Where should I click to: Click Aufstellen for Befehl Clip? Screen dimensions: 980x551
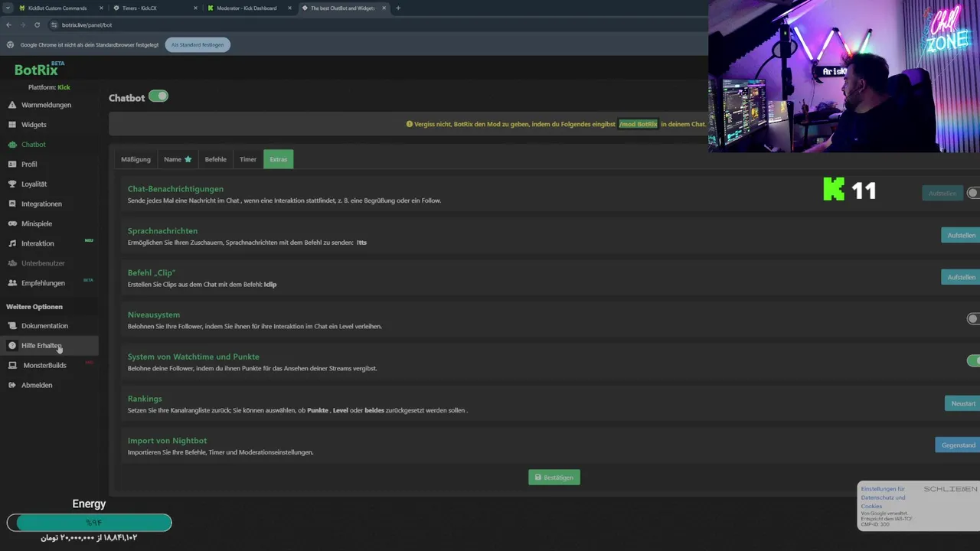coord(961,277)
